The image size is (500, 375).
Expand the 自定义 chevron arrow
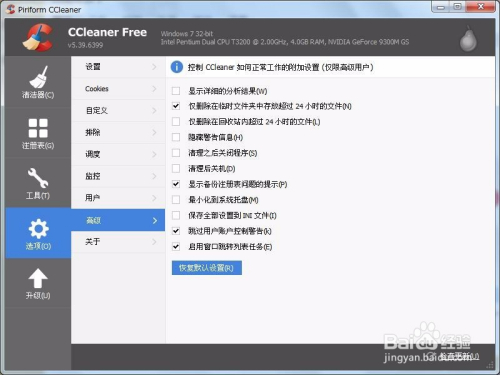coord(154,110)
